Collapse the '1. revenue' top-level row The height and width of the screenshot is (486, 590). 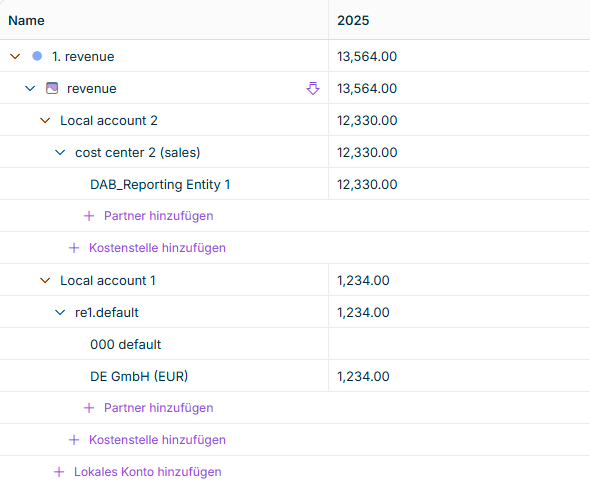point(15,56)
